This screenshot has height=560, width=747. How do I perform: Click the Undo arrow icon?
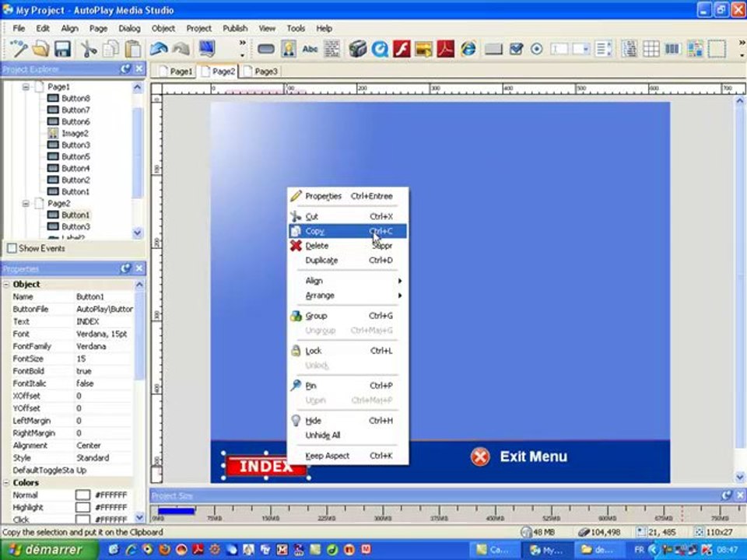(159, 48)
